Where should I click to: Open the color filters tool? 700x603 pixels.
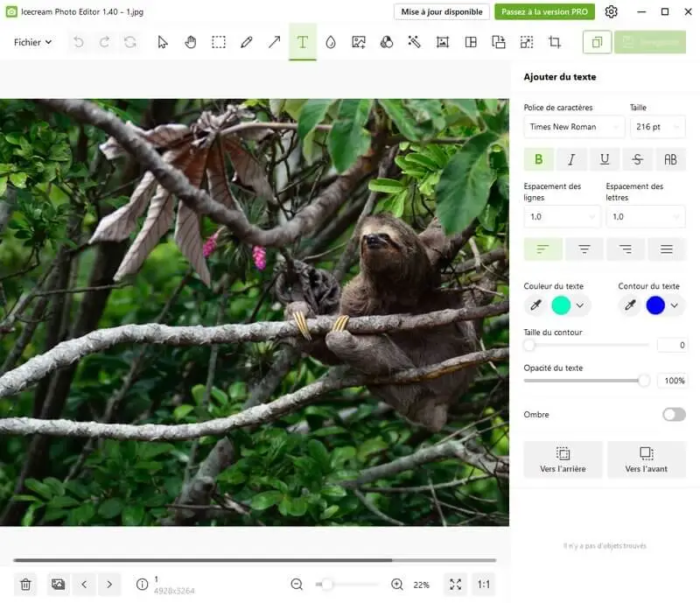point(387,42)
